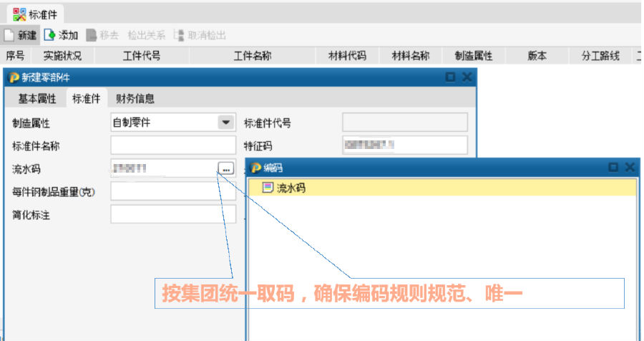
Task: Close the 新建零部件 dialog
Action: click(x=467, y=77)
